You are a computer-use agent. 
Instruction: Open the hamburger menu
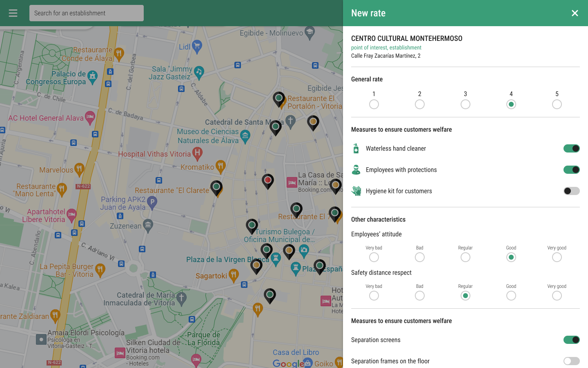pyautogui.click(x=13, y=13)
